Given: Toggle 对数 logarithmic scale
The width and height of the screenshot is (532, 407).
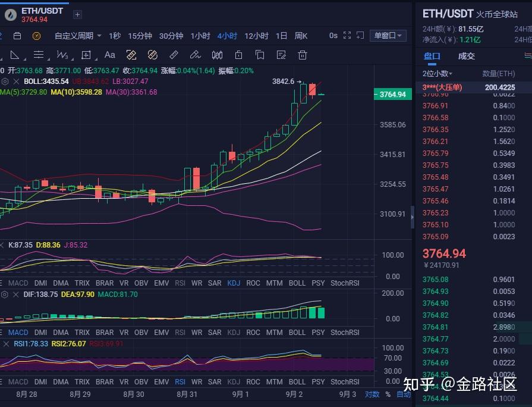Looking at the screenshot, I should (372, 395).
